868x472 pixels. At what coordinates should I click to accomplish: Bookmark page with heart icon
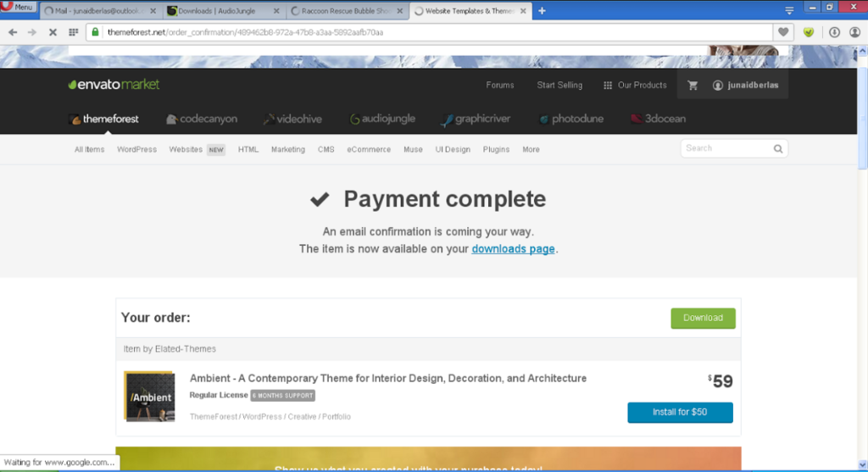click(782, 32)
